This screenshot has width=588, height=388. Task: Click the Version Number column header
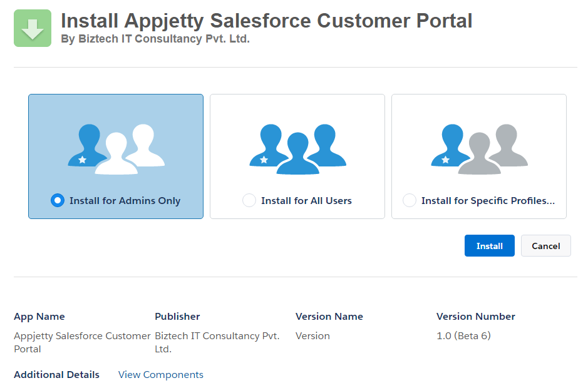pyautogui.click(x=475, y=317)
